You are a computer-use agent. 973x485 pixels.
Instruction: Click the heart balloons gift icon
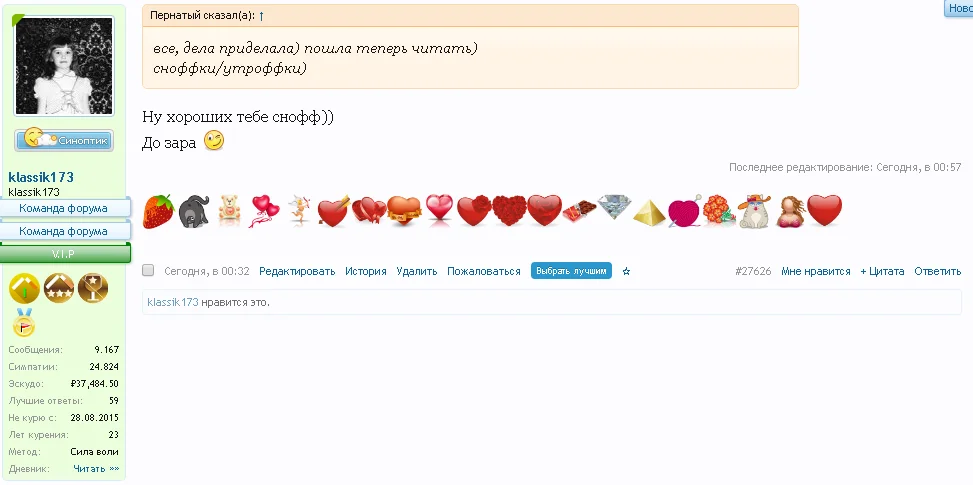(x=264, y=211)
